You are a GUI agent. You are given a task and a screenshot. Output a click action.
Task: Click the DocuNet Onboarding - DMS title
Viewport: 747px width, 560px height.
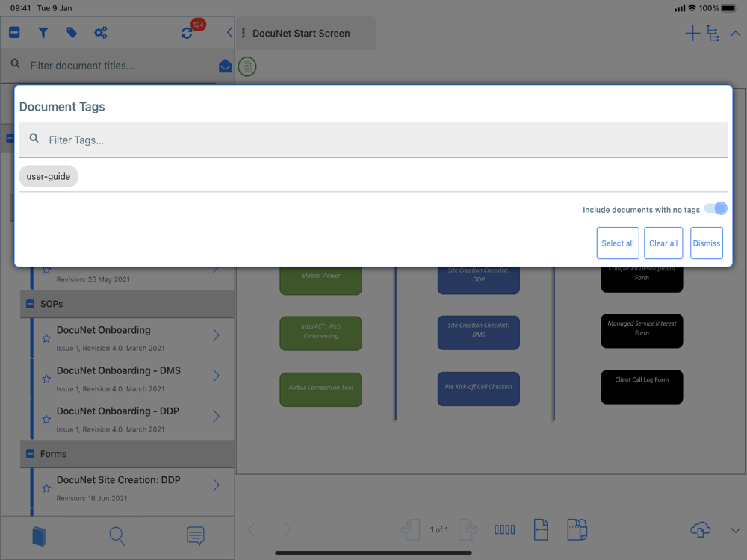coord(119,370)
